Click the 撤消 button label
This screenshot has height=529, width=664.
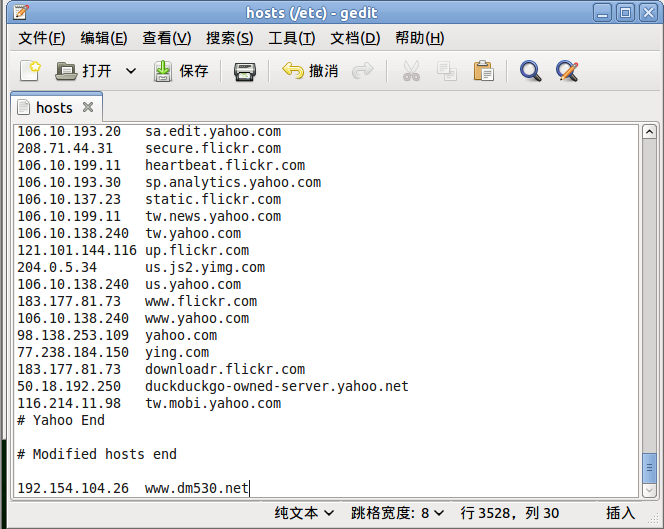click(x=324, y=71)
